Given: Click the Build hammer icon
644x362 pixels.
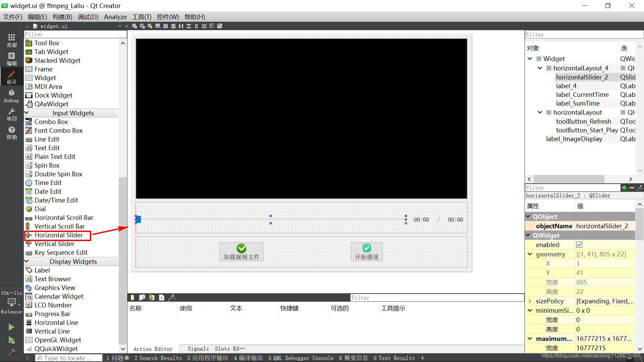Looking at the screenshot, I should (11, 352).
